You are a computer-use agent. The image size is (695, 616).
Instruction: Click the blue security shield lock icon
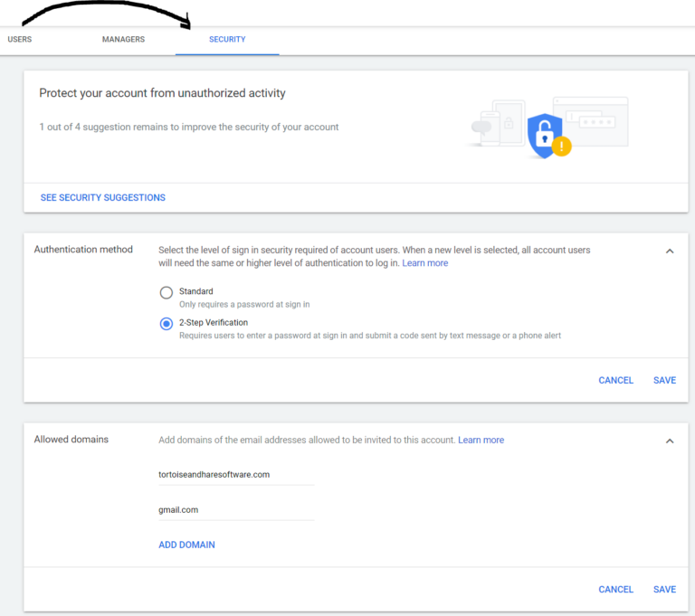click(545, 136)
